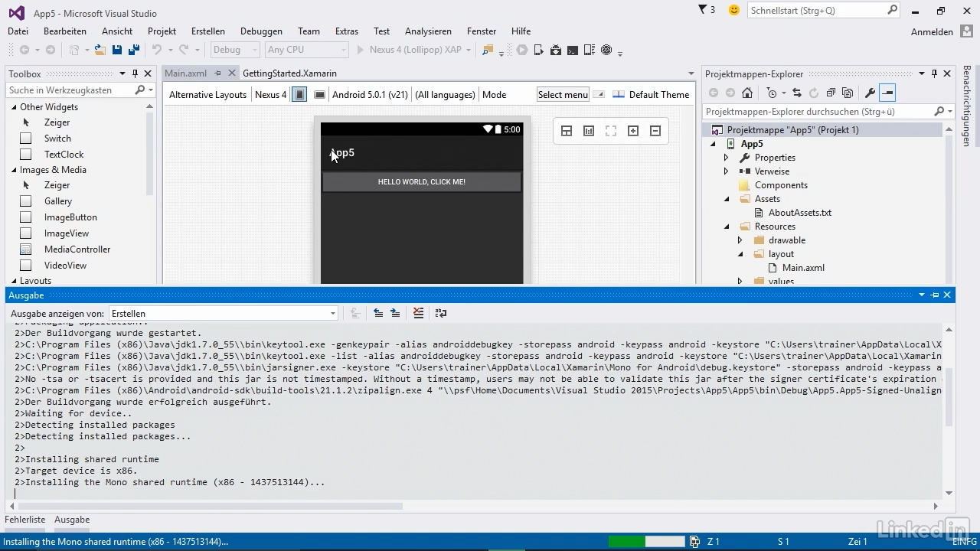This screenshot has height=551, width=980.
Task: Select the ImageButton toolbox item
Action: 70,217
